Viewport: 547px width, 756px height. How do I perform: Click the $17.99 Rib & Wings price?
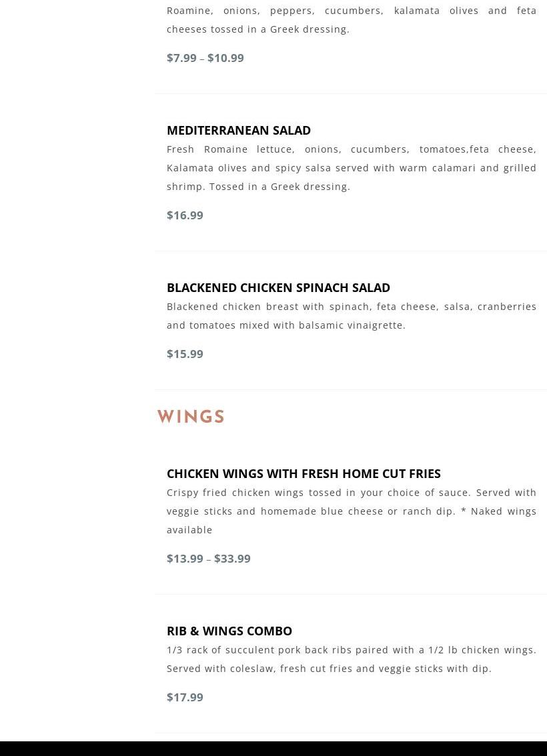coord(185,697)
